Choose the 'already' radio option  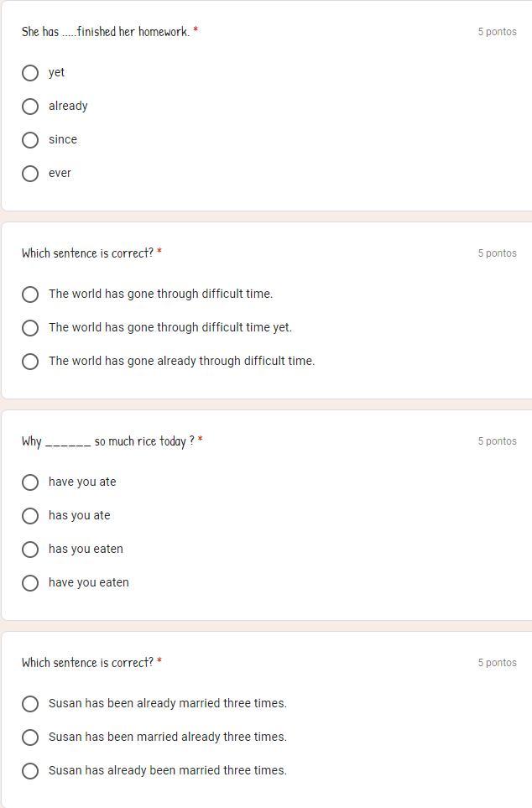pos(30,107)
